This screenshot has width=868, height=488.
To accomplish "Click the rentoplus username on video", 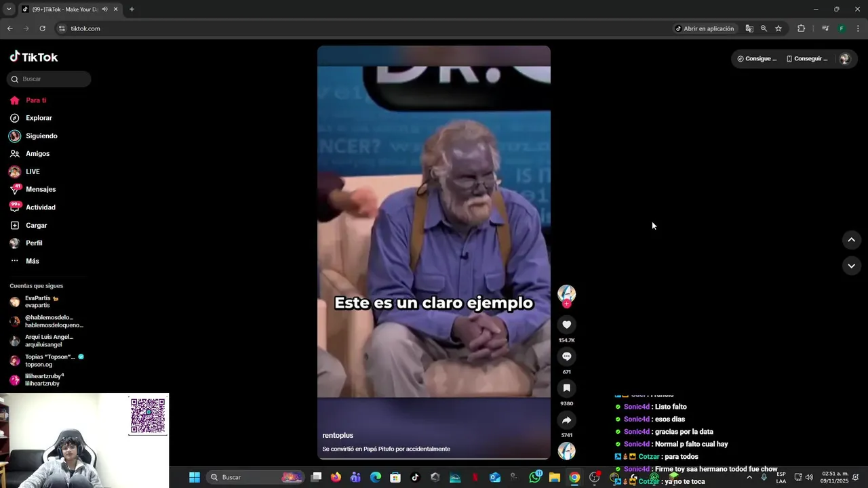I will click(338, 435).
